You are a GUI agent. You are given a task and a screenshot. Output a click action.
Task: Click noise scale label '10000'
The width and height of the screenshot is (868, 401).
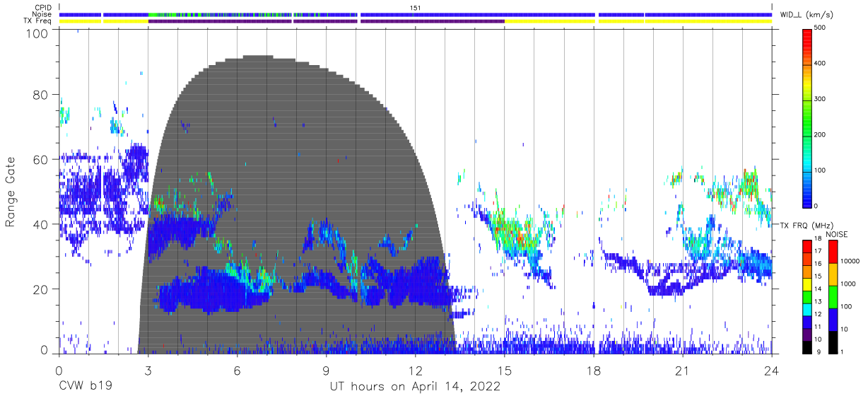(850, 262)
